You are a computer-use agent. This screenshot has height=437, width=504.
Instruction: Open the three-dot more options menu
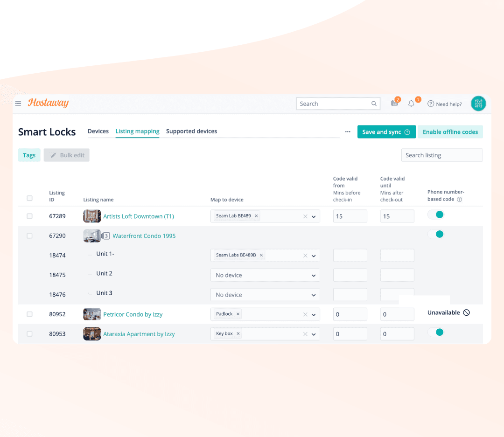pyautogui.click(x=348, y=132)
